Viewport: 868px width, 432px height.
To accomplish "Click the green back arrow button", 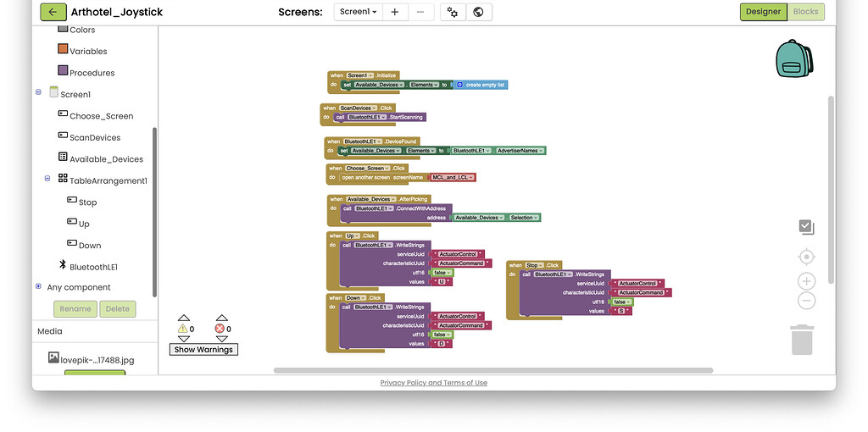I will (x=53, y=12).
